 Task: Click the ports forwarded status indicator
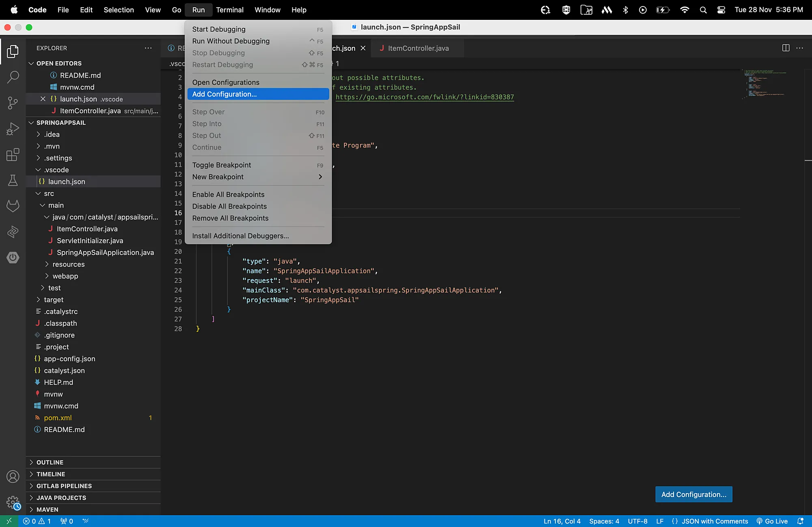[x=67, y=521]
